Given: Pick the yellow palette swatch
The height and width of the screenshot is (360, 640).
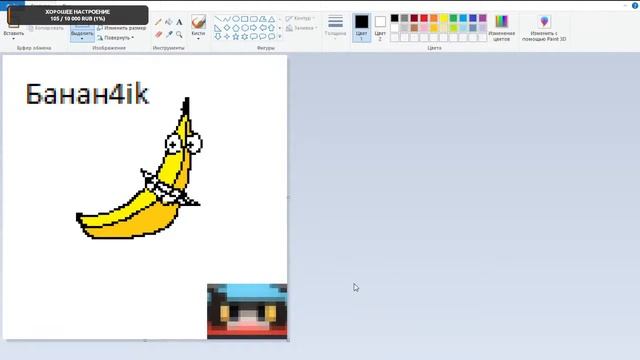Looking at the screenshot, I should (444, 18).
